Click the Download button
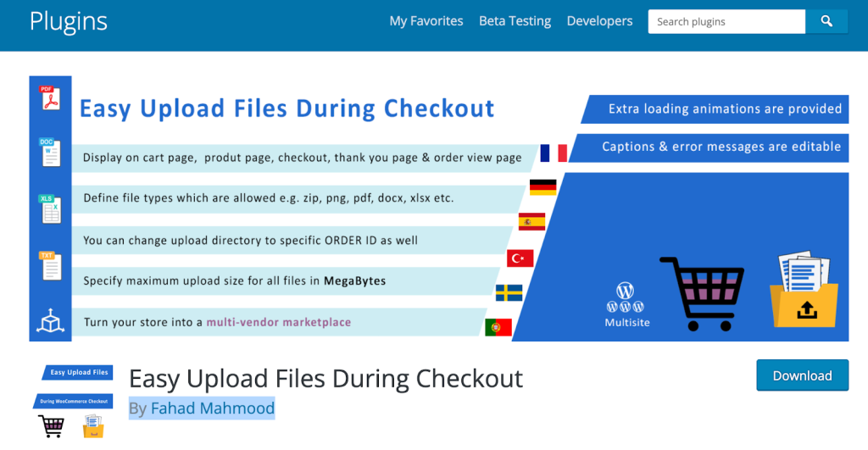 point(802,375)
